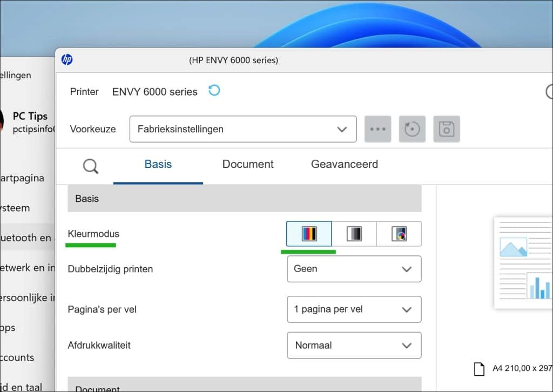The width and height of the screenshot is (553, 392).
Task: Click the A4 paper size page icon
Action: tap(479, 369)
